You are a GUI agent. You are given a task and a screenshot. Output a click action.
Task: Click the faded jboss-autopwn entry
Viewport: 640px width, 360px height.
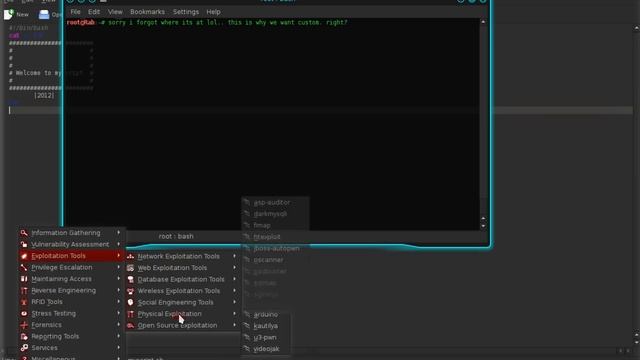(276, 248)
